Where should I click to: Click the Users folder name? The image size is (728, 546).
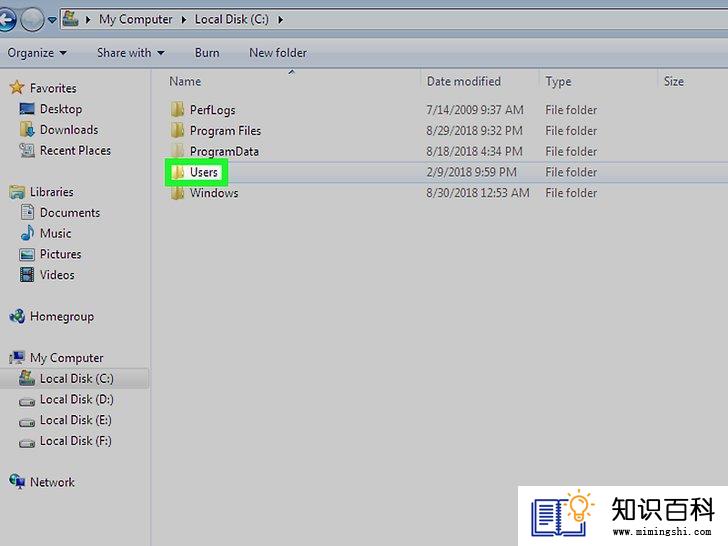(203, 172)
